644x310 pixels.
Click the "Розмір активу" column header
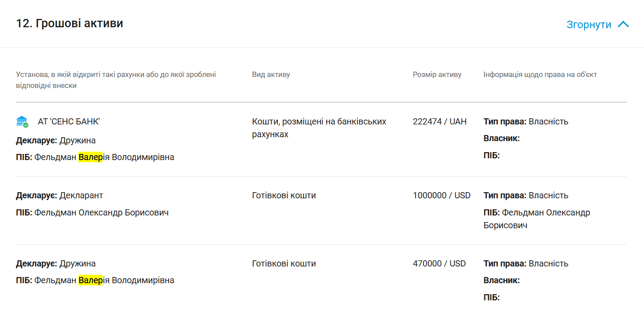(x=437, y=74)
